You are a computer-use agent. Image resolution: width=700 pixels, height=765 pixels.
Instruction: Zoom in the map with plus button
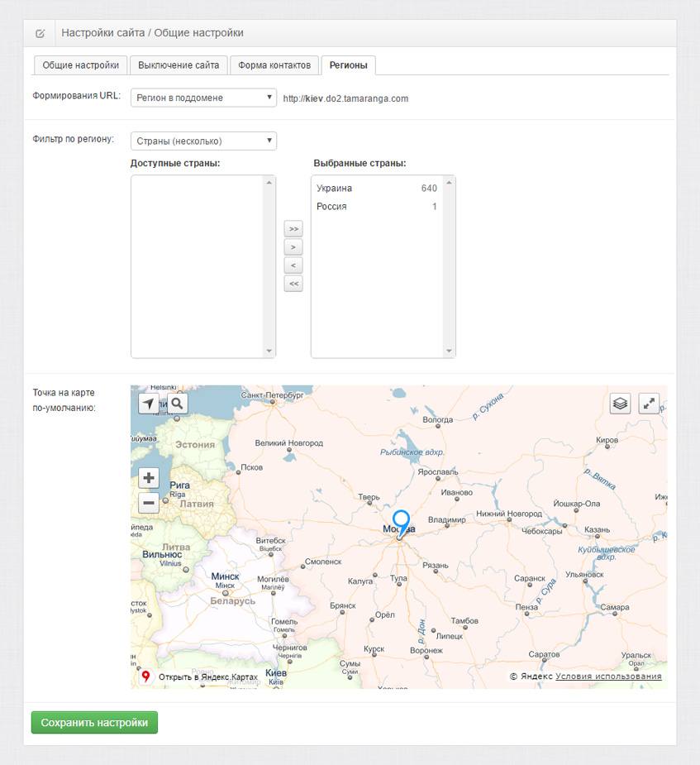[149, 478]
